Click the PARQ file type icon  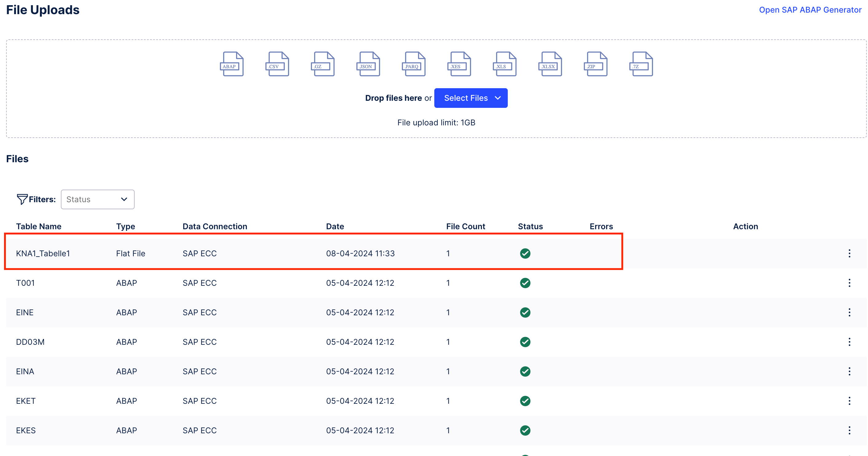tap(414, 64)
